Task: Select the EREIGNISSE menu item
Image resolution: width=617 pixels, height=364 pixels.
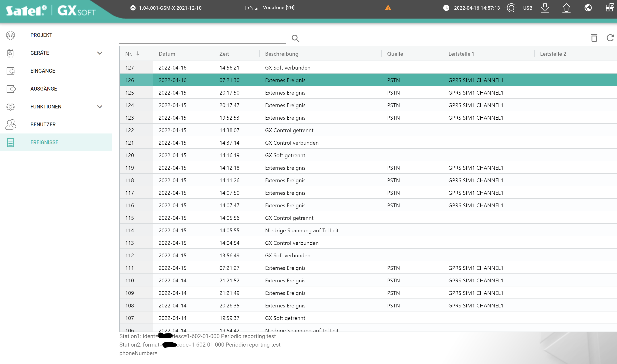Action: (x=44, y=142)
